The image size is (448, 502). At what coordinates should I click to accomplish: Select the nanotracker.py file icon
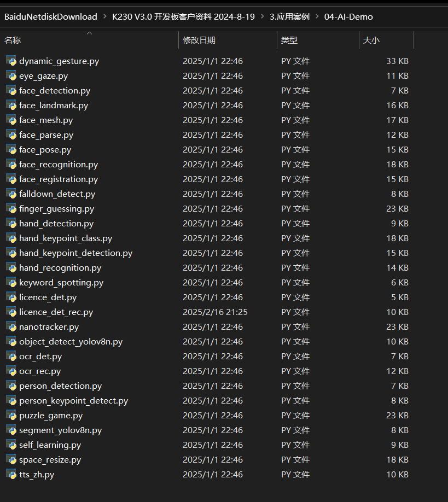point(11,326)
